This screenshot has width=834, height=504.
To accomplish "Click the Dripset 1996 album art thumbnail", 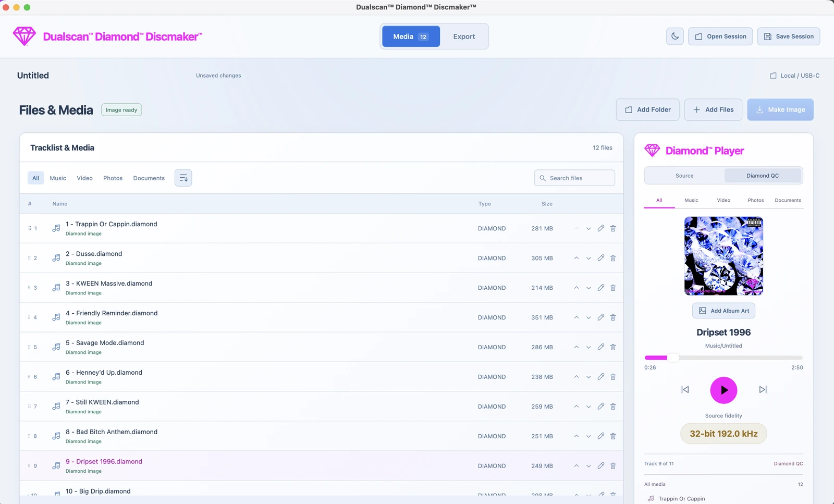I will click(723, 256).
